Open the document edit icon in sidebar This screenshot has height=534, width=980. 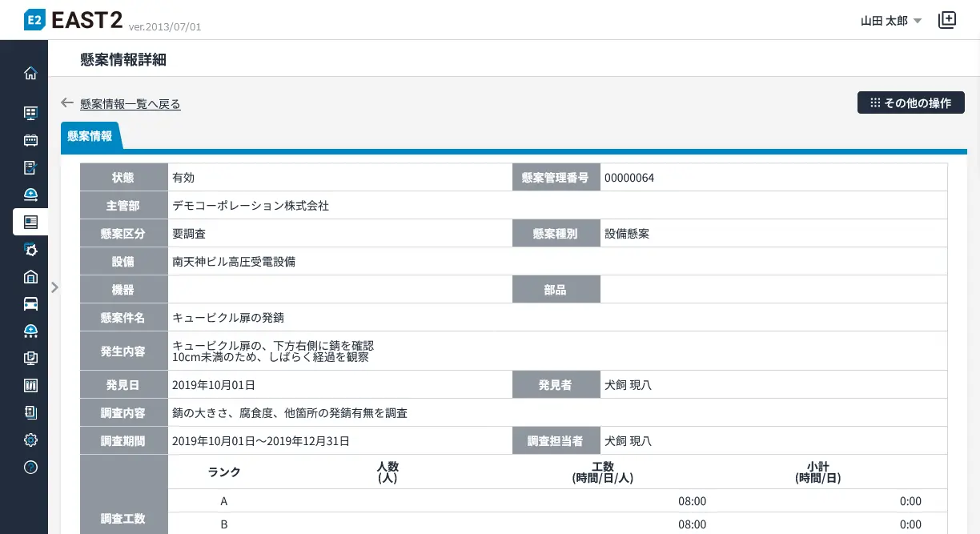tap(30, 167)
